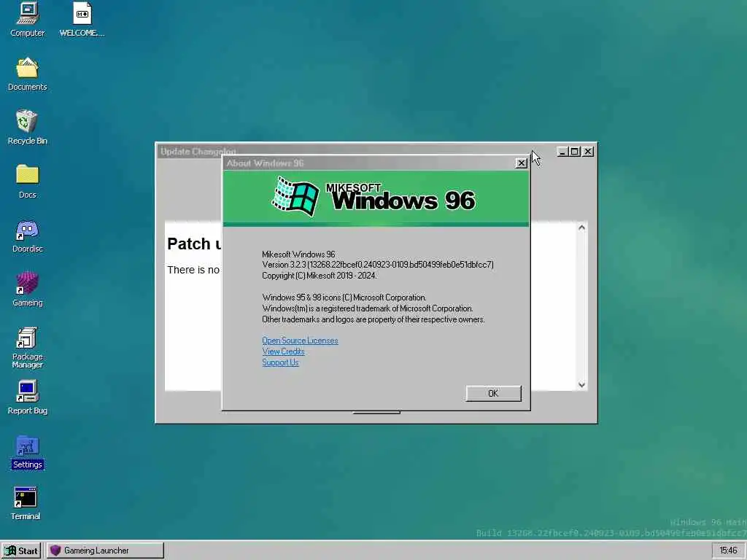The image size is (747, 560).
Task: Minimize the Update Changelog window
Action: pyautogui.click(x=562, y=152)
